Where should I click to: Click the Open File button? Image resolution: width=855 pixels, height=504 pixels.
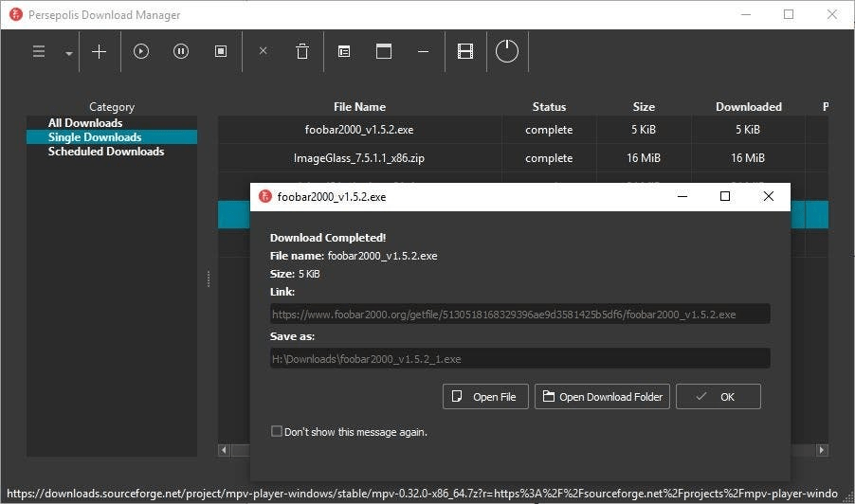click(484, 397)
